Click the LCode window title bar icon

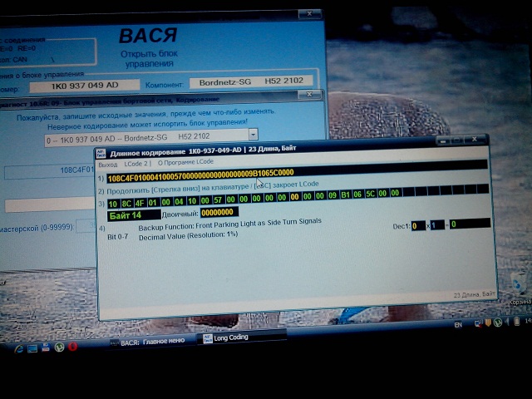coord(101,154)
